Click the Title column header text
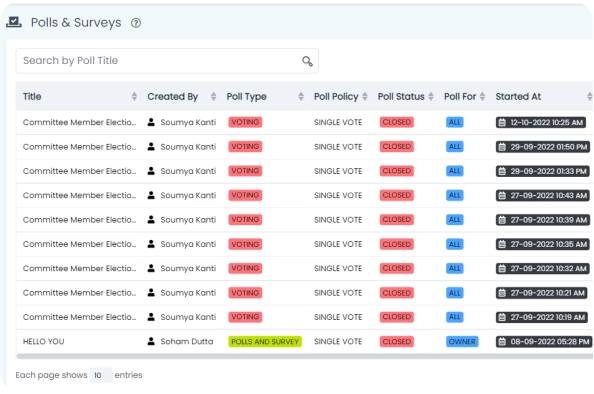The height and width of the screenshot is (394, 594). 32,97
